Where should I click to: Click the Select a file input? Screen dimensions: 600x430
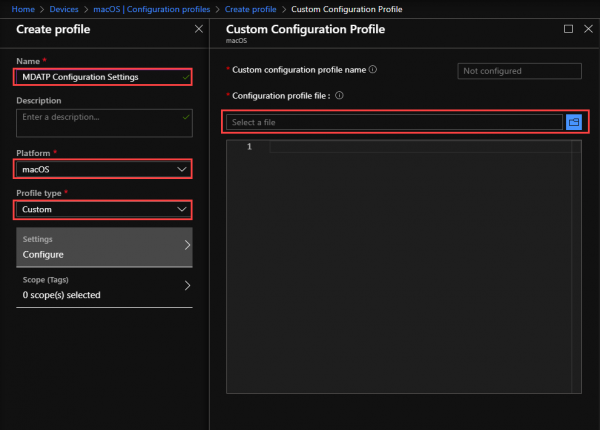(394, 122)
